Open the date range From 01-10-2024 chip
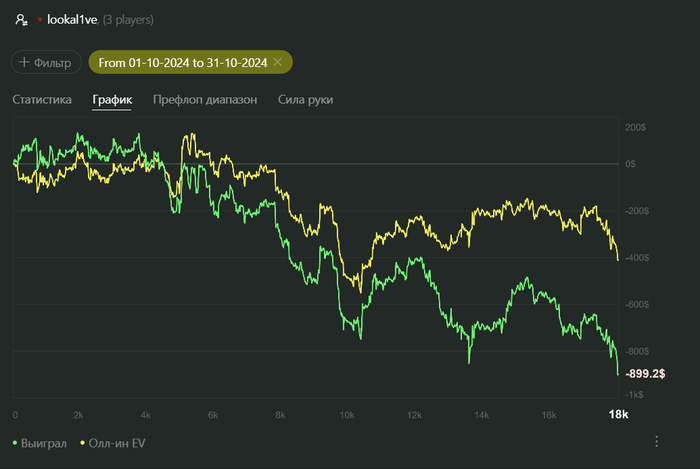This screenshot has width=700, height=469. click(x=183, y=62)
